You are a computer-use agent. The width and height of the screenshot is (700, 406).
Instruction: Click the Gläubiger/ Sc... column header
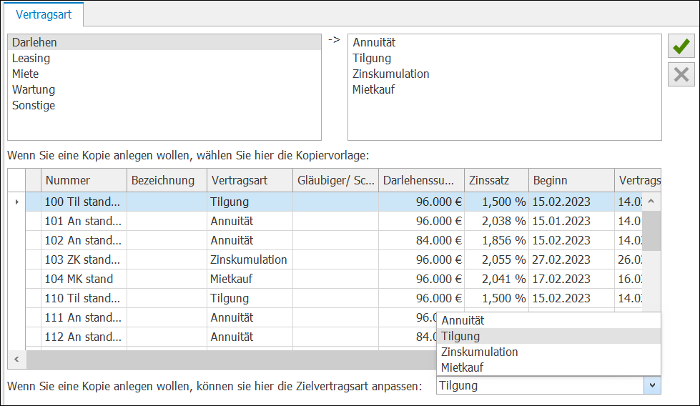(336, 180)
